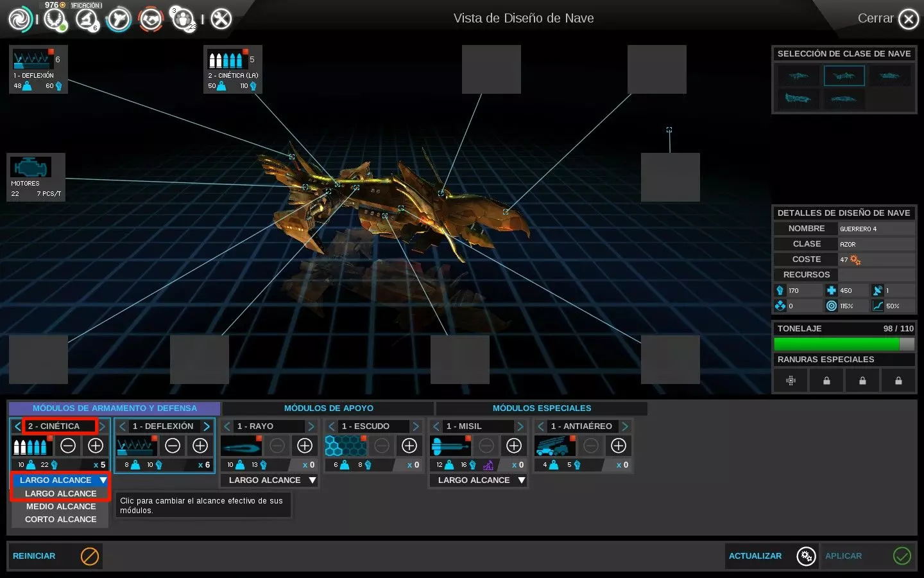The width and height of the screenshot is (924, 578).
Task: Click the Reiniciar reset button
Action: click(x=55, y=556)
